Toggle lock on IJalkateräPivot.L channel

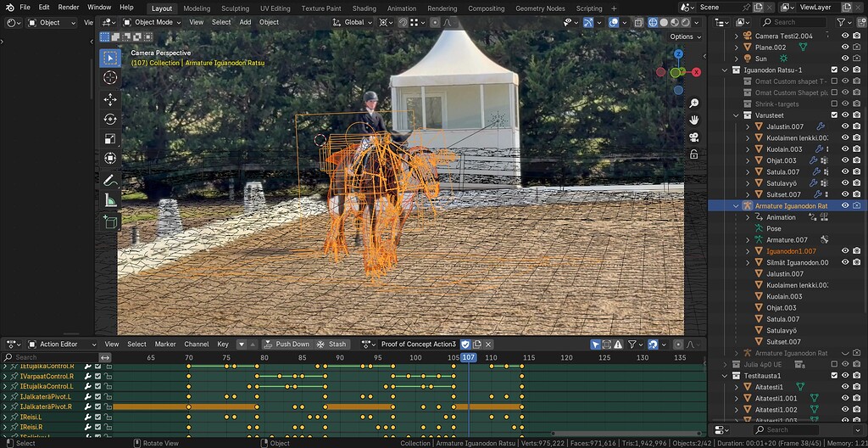click(x=108, y=396)
